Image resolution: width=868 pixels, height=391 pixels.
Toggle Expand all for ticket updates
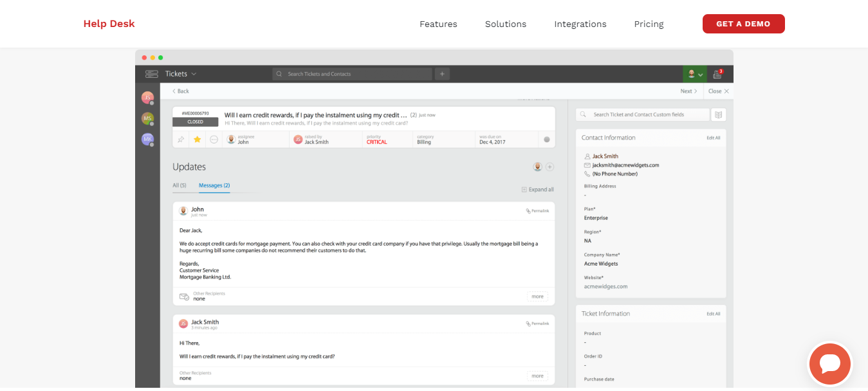point(538,189)
